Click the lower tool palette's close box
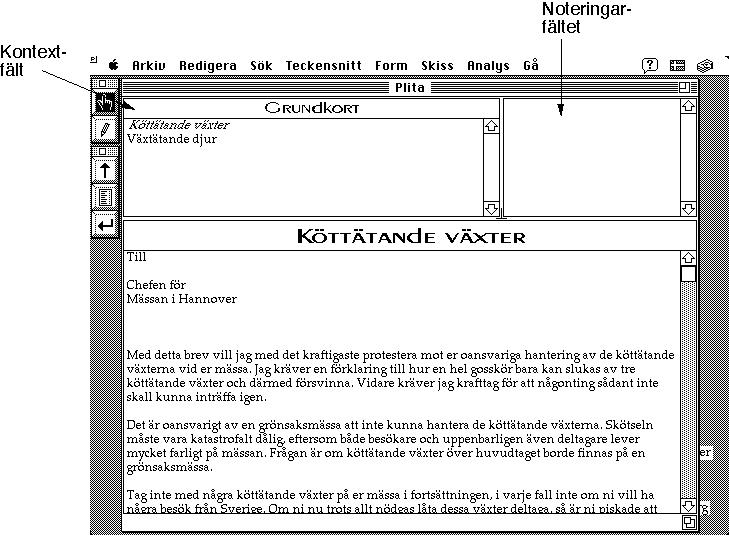The image size is (729, 535). (103, 152)
